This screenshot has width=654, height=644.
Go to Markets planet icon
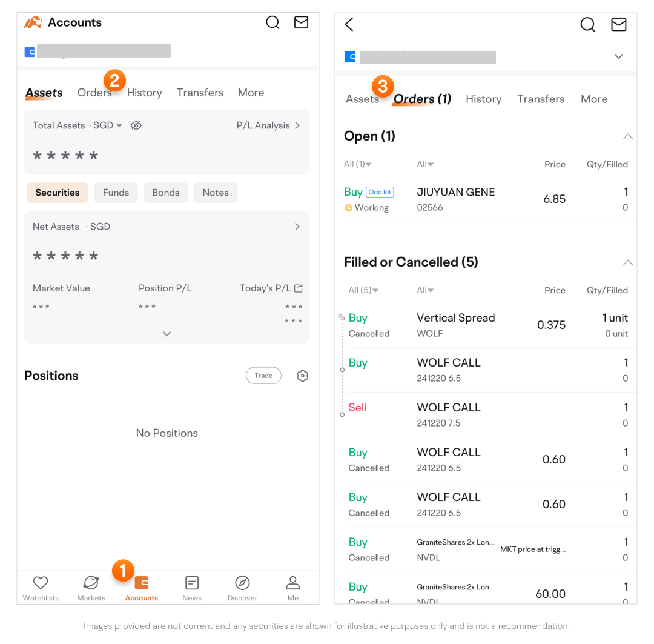pyautogui.click(x=91, y=583)
